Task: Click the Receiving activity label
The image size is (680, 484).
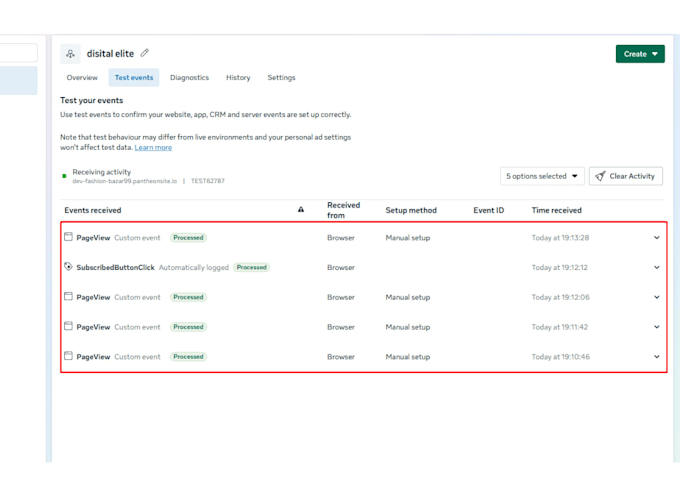Action: 101,172
